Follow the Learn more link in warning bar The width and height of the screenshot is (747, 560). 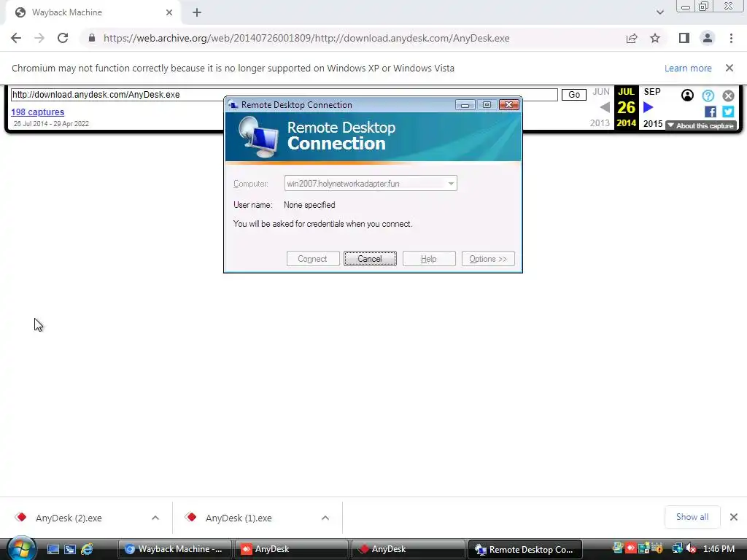pos(688,68)
